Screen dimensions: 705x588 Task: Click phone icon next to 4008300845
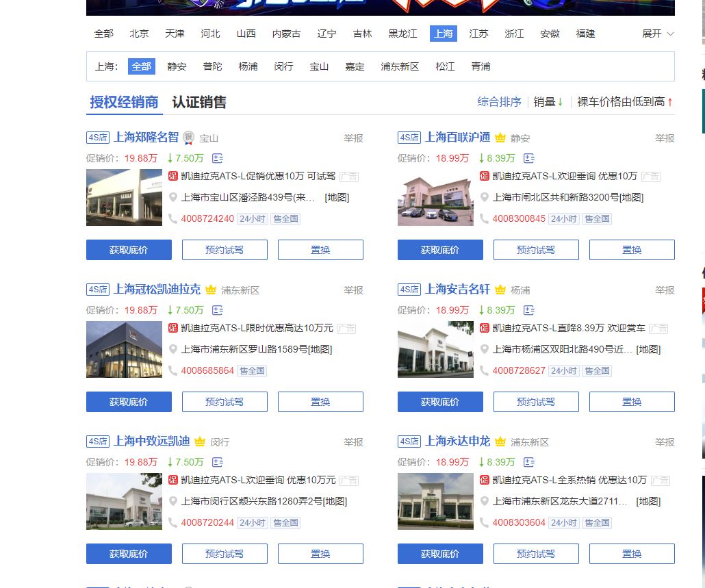(x=484, y=219)
